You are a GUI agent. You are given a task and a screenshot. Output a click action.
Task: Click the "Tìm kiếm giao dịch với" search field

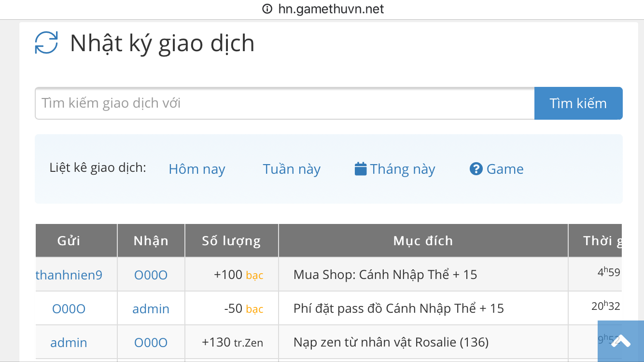coord(284,103)
